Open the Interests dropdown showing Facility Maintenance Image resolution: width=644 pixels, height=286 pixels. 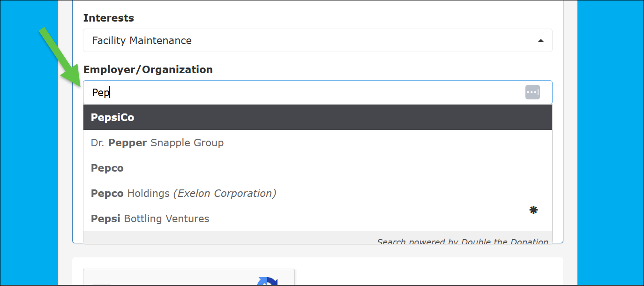coord(318,40)
